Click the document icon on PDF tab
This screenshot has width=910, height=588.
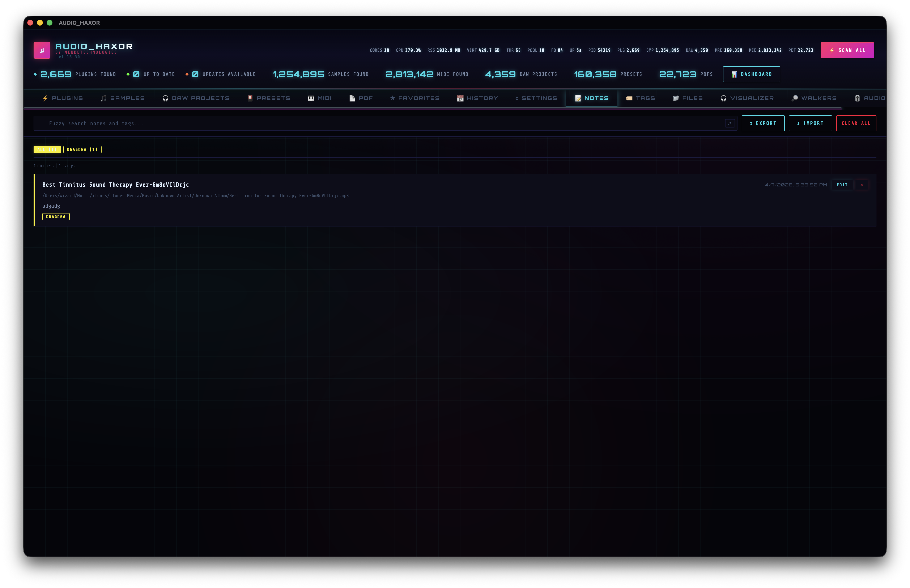coord(352,98)
